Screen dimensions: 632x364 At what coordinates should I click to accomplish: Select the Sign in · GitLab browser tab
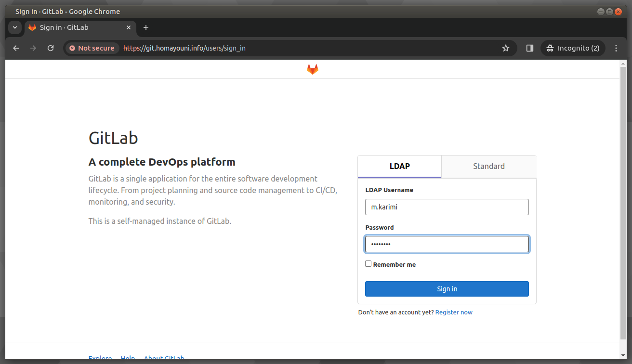(x=80, y=27)
